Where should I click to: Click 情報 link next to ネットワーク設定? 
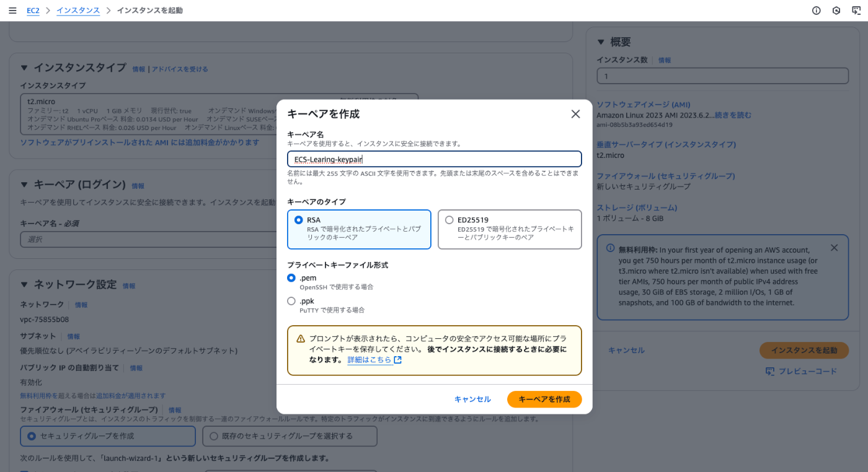[x=129, y=286]
